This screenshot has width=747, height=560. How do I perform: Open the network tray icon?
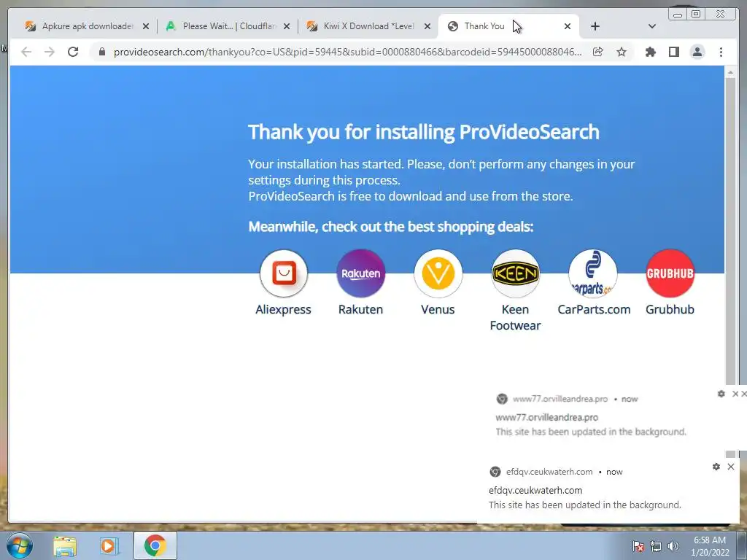[656, 546]
